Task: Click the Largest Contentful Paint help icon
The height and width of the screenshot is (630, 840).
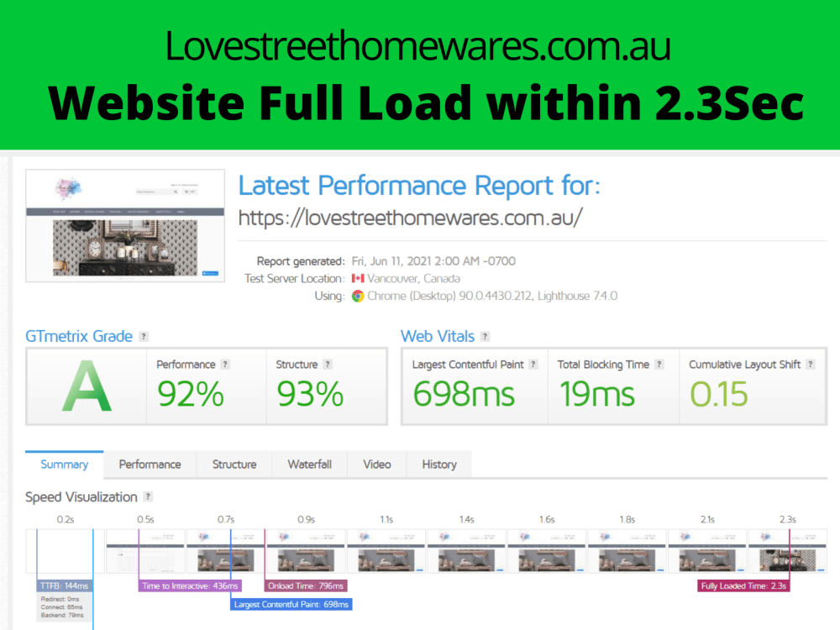Action: [x=533, y=365]
